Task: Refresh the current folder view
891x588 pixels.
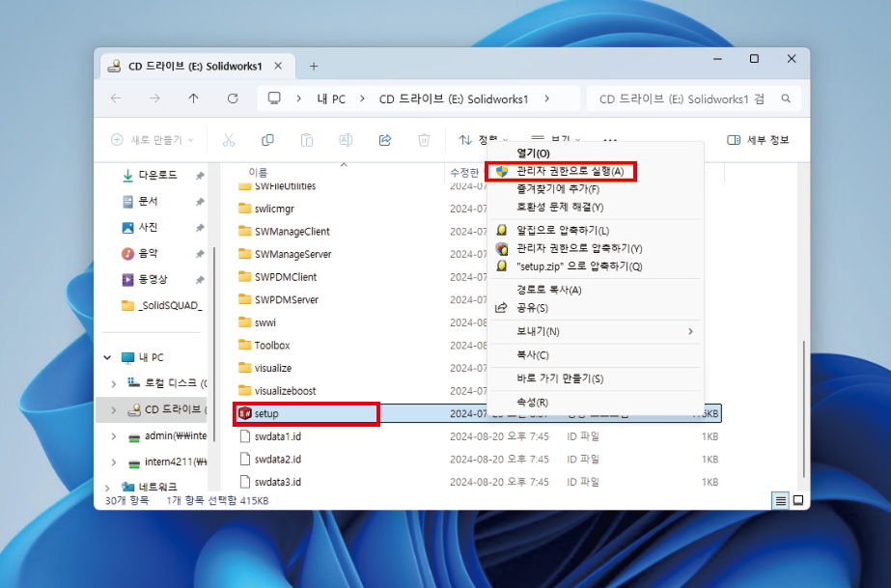Action: pos(233,98)
